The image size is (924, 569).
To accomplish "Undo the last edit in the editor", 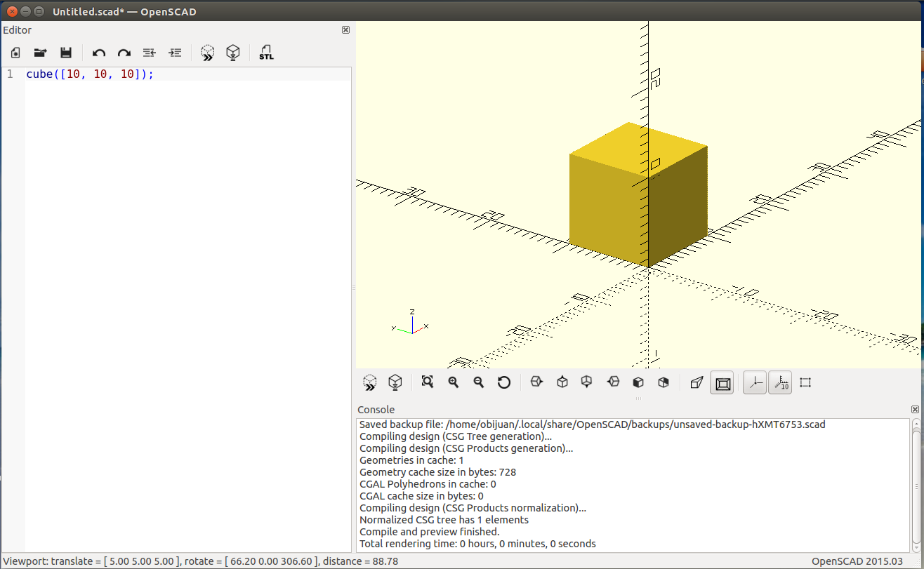I will pyautogui.click(x=99, y=53).
